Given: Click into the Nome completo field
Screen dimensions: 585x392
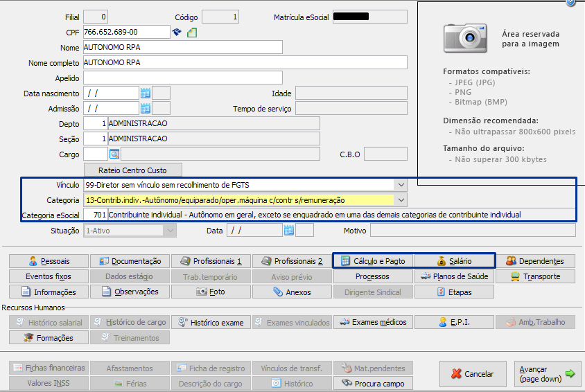Looking at the screenshot, I should click(245, 62).
